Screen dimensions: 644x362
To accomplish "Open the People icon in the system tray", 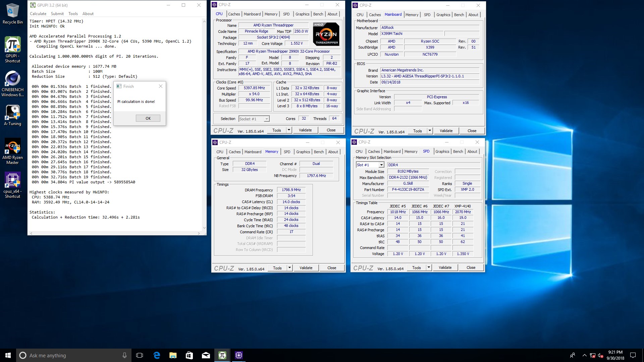I will pyautogui.click(x=573, y=355).
